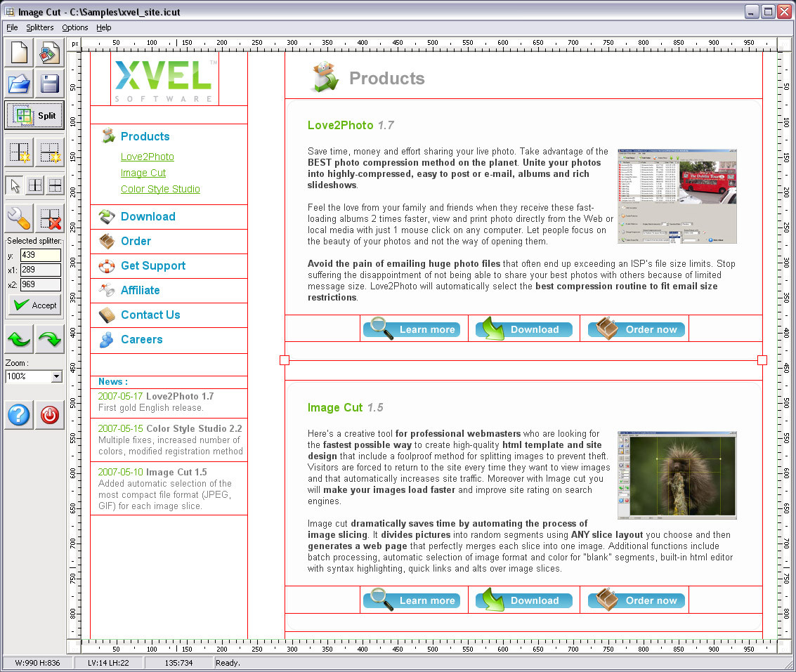The height and width of the screenshot is (672, 796).
Task: Click the Order box icon in the sidebar
Action: (107, 241)
